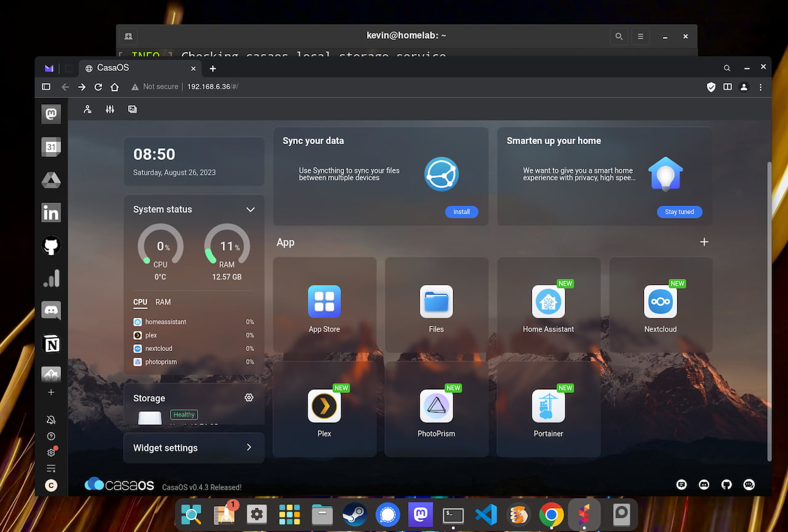Open CasaOS settings sliders icon
Image resolution: width=788 pixels, height=532 pixels.
pos(110,109)
